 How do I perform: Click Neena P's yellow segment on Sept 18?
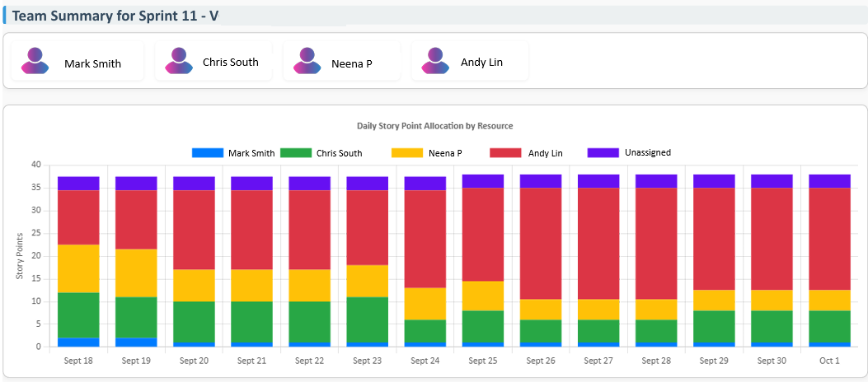pos(78,268)
